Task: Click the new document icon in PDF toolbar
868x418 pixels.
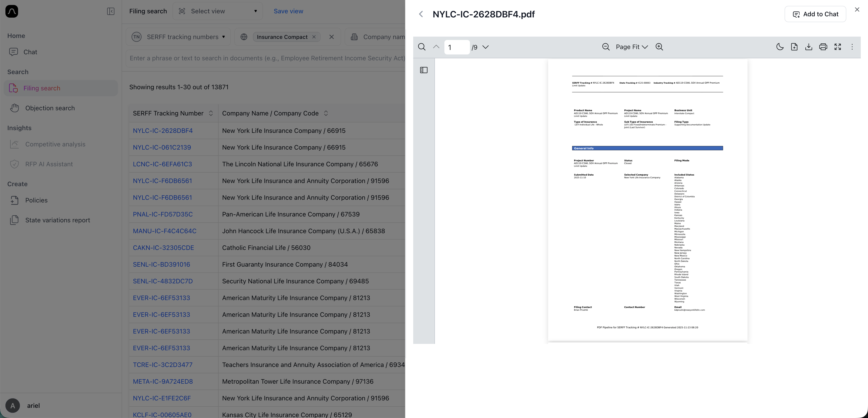Action: (795, 47)
